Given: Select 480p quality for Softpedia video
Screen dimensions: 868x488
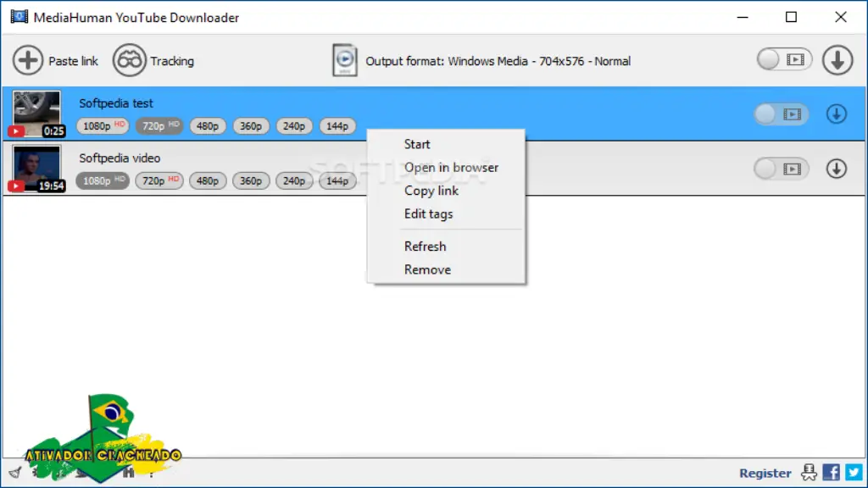Looking at the screenshot, I should 208,181.
